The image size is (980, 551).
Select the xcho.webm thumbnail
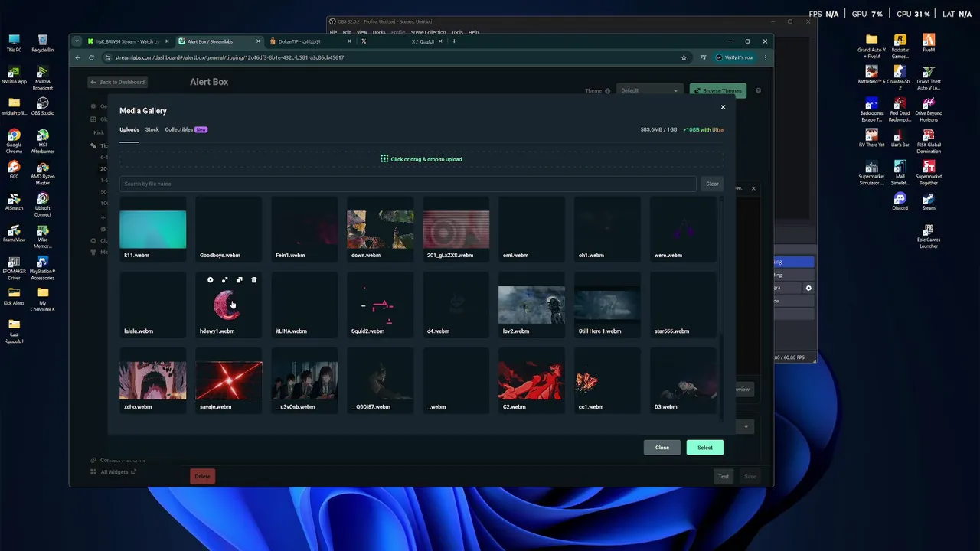coord(152,381)
